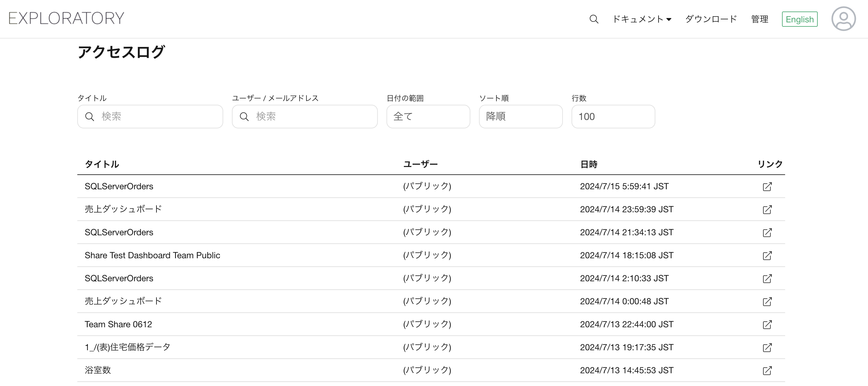This screenshot has height=386, width=868.
Task: Expand the ドキュメント dropdown menu
Action: (x=642, y=19)
